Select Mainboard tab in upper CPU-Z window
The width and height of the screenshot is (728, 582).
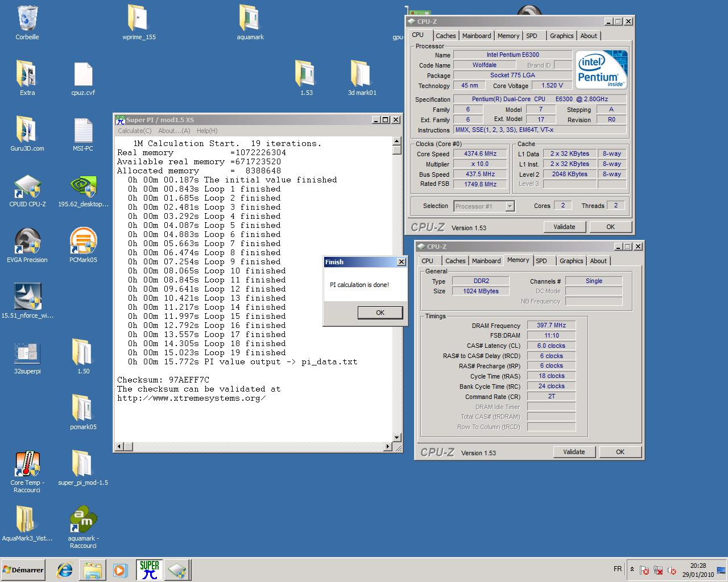tap(477, 36)
